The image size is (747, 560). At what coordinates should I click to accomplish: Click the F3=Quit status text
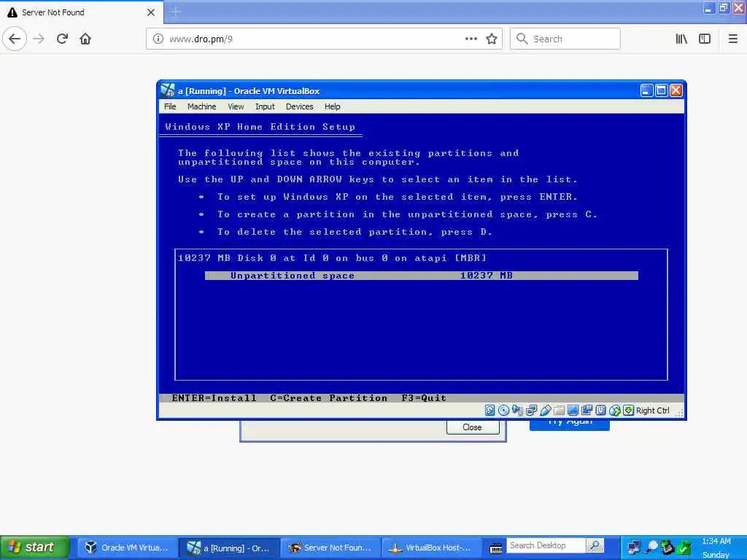[424, 397]
